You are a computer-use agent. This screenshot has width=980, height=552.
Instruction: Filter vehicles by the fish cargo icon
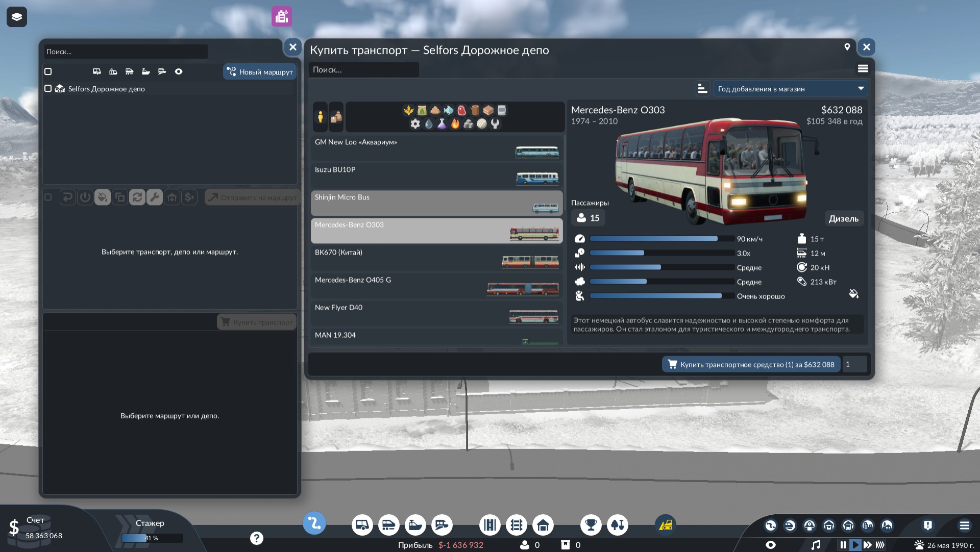(x=448, y=110)
